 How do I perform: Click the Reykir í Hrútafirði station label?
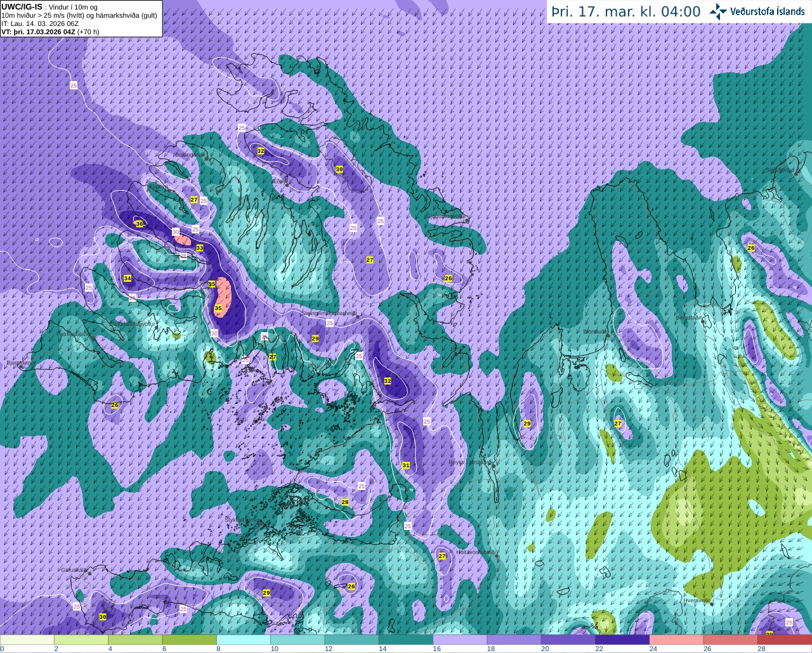click(471, 462)
